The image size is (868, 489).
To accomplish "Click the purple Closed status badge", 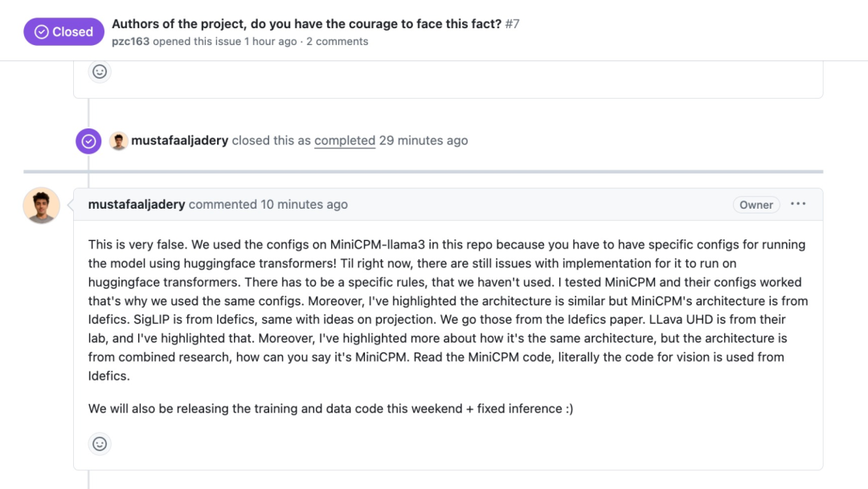I will coord(63,32).
